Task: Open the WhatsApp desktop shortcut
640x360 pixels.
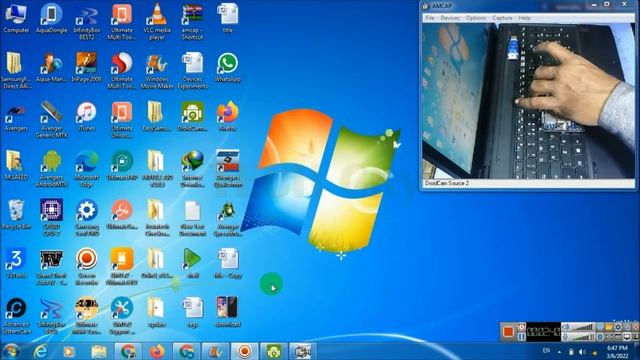Action: click(228, 67)
